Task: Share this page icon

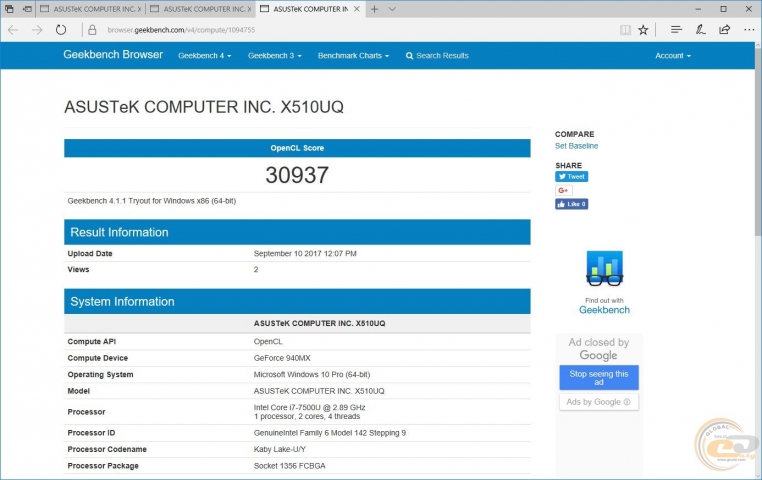Action: 725,30
